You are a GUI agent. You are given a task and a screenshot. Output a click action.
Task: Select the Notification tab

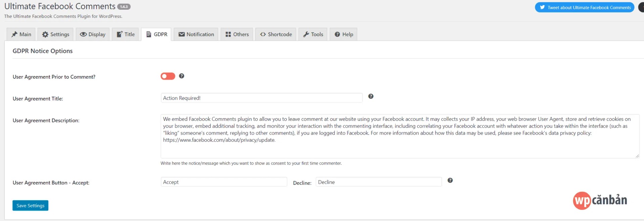coord(196,34)
